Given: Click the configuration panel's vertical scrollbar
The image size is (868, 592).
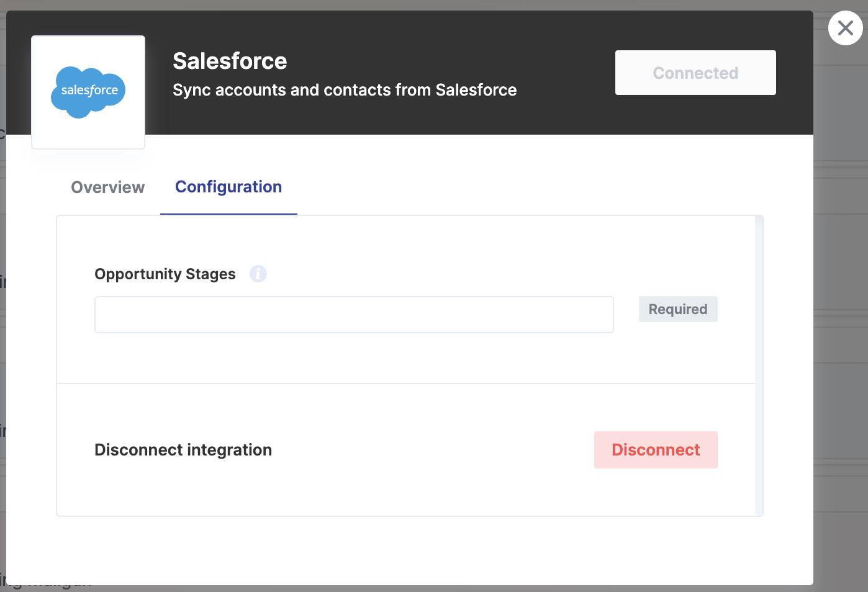Looking at the screenshot, I should click(759, 366).
